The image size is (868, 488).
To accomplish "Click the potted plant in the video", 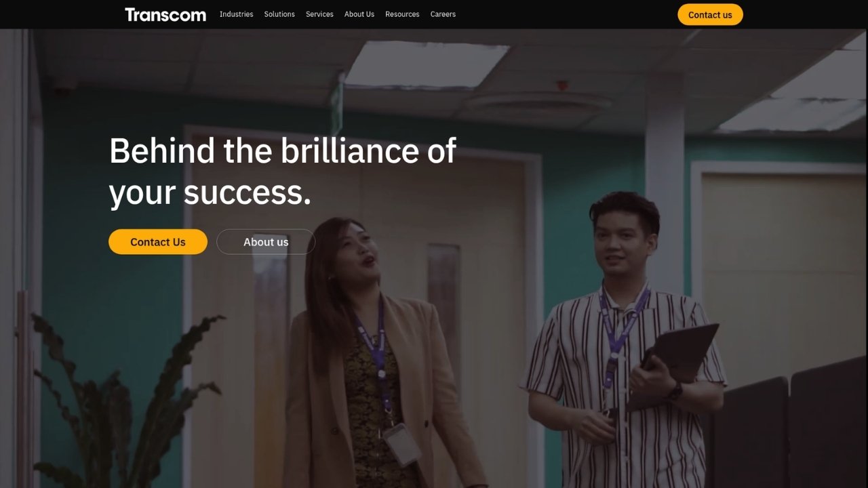I will 122,400.
